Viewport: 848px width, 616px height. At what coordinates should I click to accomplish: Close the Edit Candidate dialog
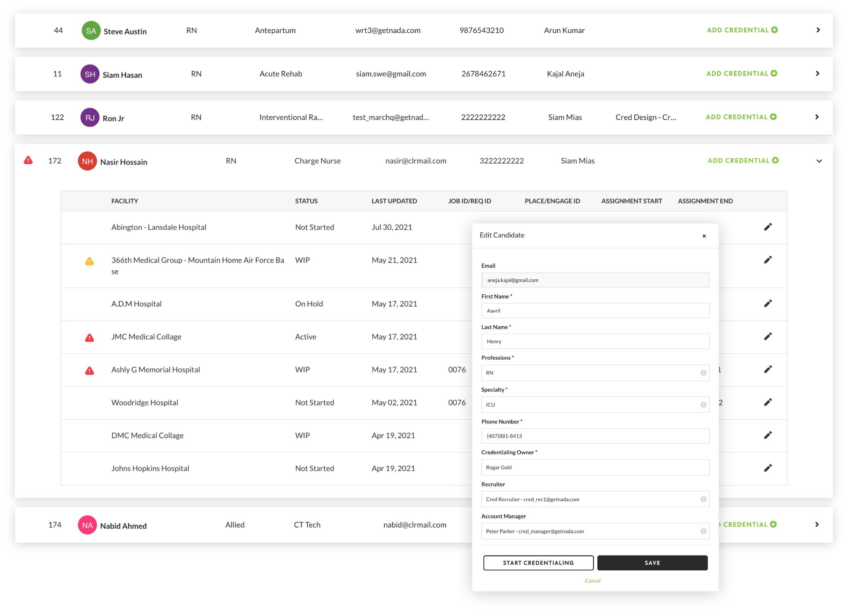704,236
